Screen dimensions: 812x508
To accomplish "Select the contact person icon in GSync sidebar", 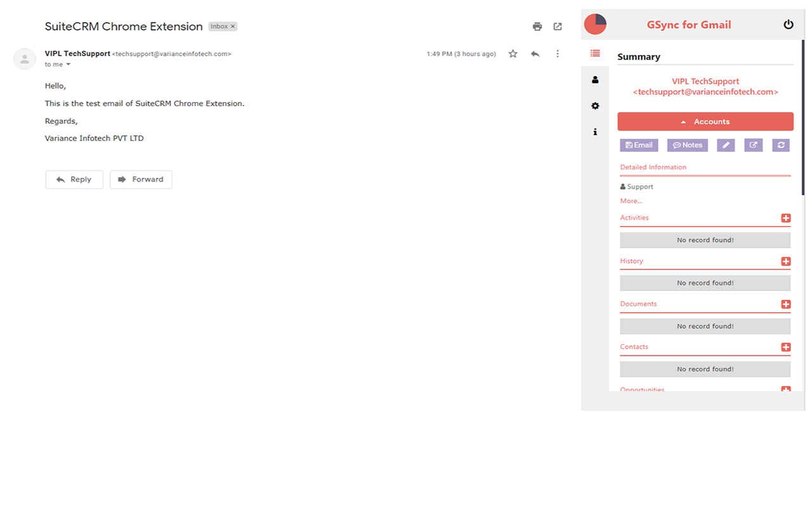I will tap(595, 79).
